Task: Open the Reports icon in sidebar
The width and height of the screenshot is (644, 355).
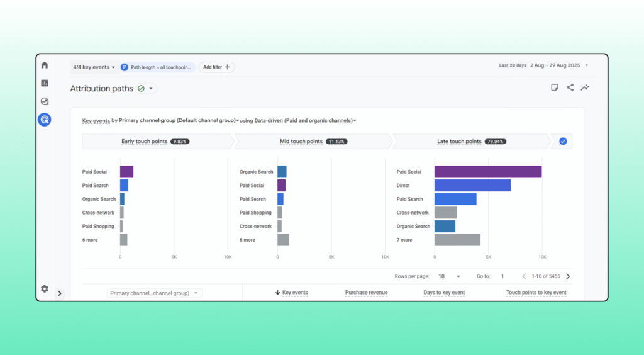Action: point(45,83)
